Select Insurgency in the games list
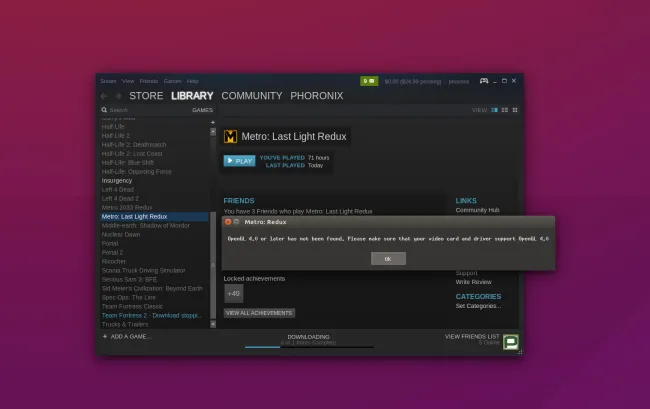650x409 pixels. coord(117,181)
